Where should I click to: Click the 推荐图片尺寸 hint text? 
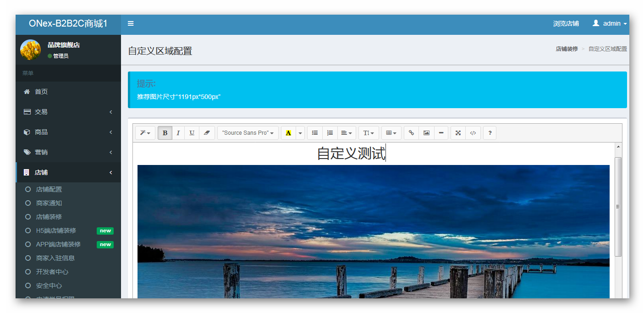click(x=179, y=97)
